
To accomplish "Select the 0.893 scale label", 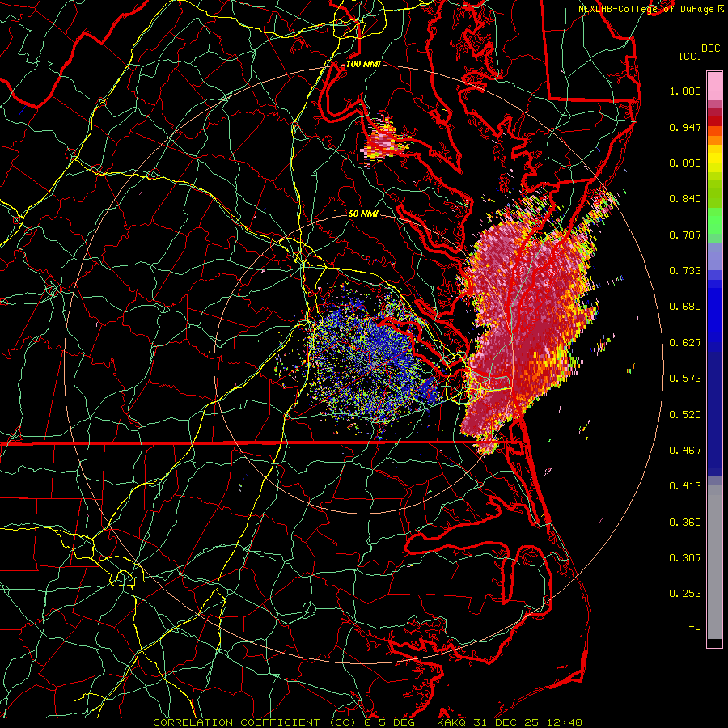I will (x=685, y=163).
